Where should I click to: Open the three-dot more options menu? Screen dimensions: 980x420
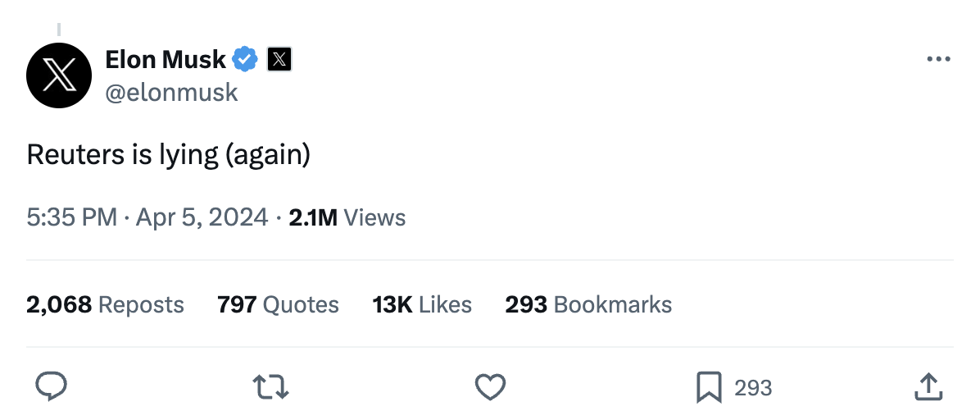(x=937, y=60)
